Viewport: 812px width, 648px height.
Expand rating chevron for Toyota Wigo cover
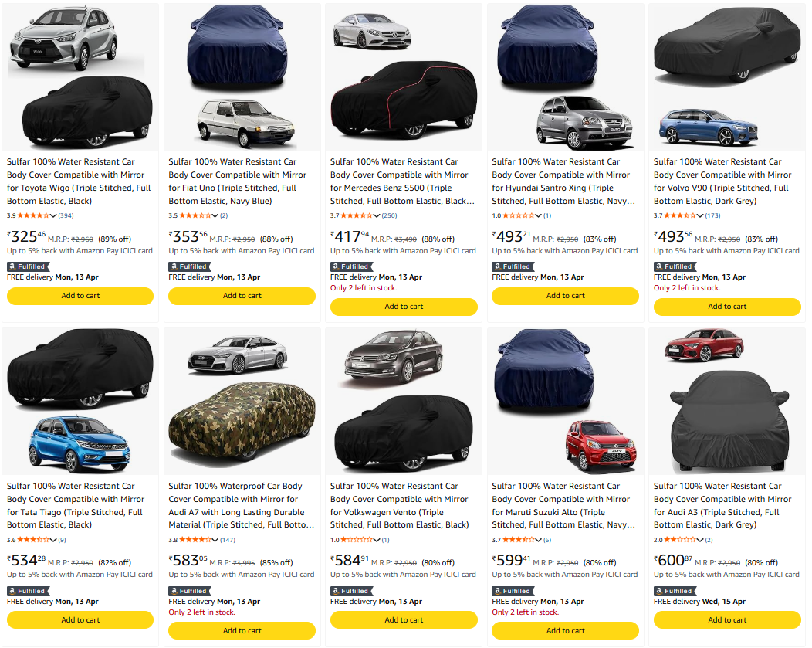(x=53, y=215)
